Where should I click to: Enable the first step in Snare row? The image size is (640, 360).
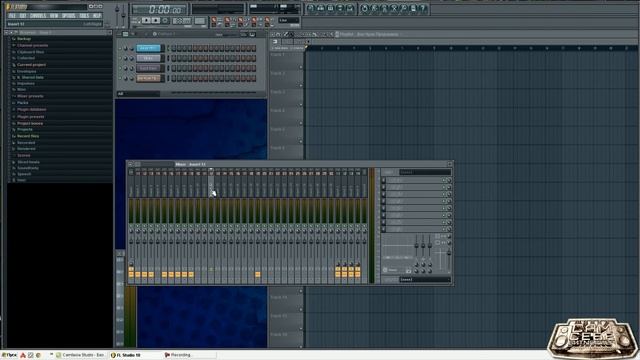173,78
